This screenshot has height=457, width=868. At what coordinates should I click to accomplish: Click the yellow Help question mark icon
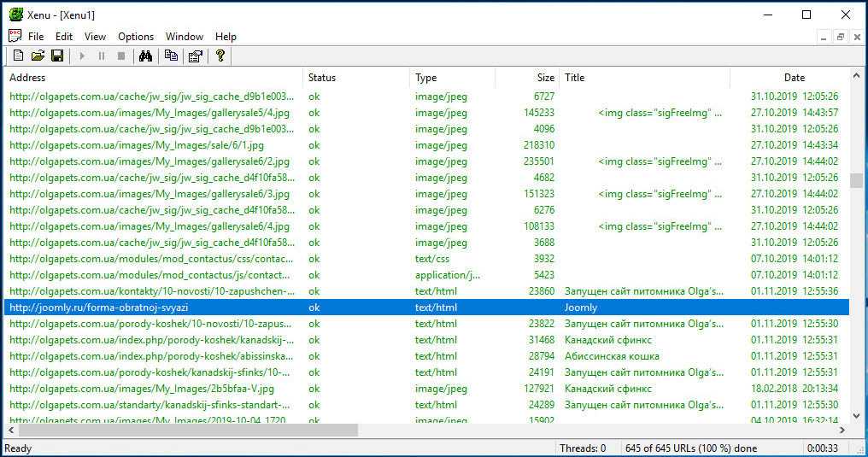pyautogui.click(x=220, y=56)
